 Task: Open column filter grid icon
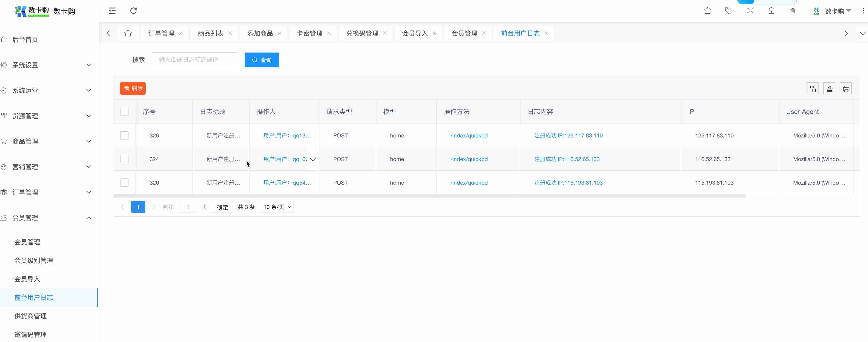click(813, 89)
